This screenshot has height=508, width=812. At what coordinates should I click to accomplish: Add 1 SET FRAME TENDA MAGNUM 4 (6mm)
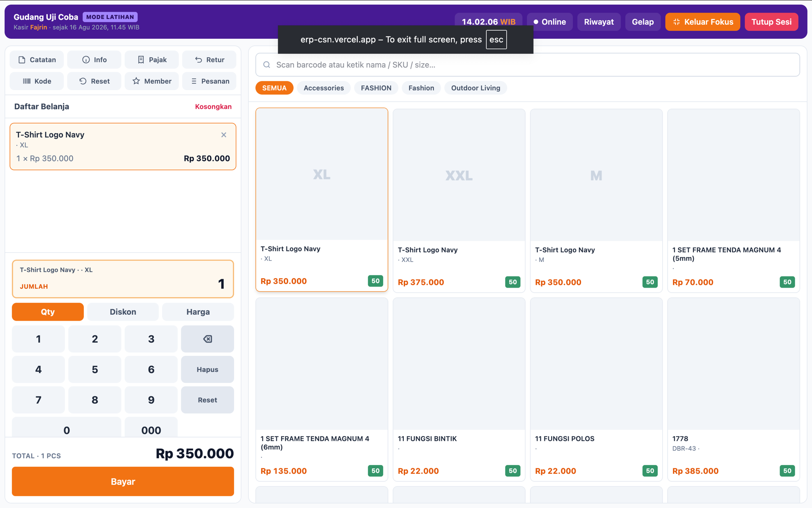(322, 389)
